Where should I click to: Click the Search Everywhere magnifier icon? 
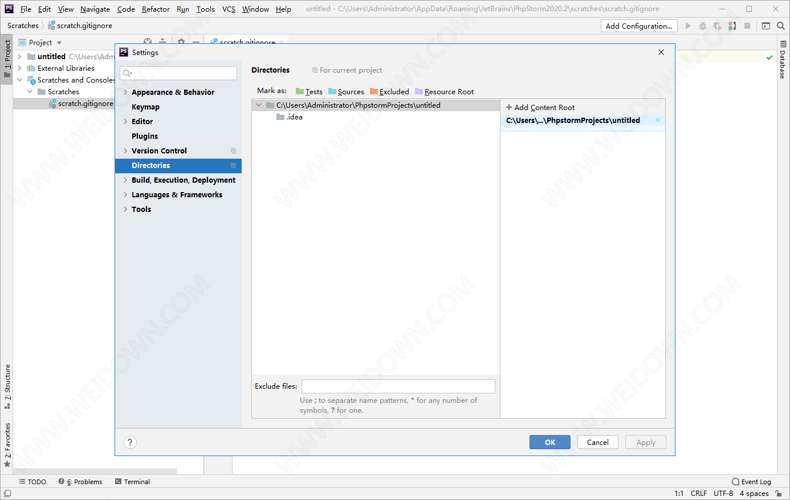pyautogui.click(x=780, y=26)
